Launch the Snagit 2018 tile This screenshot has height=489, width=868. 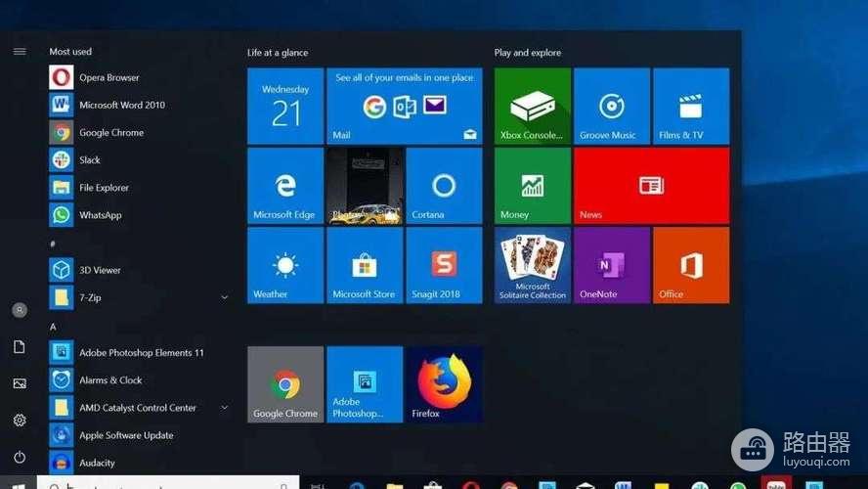[x=444, y=265]
